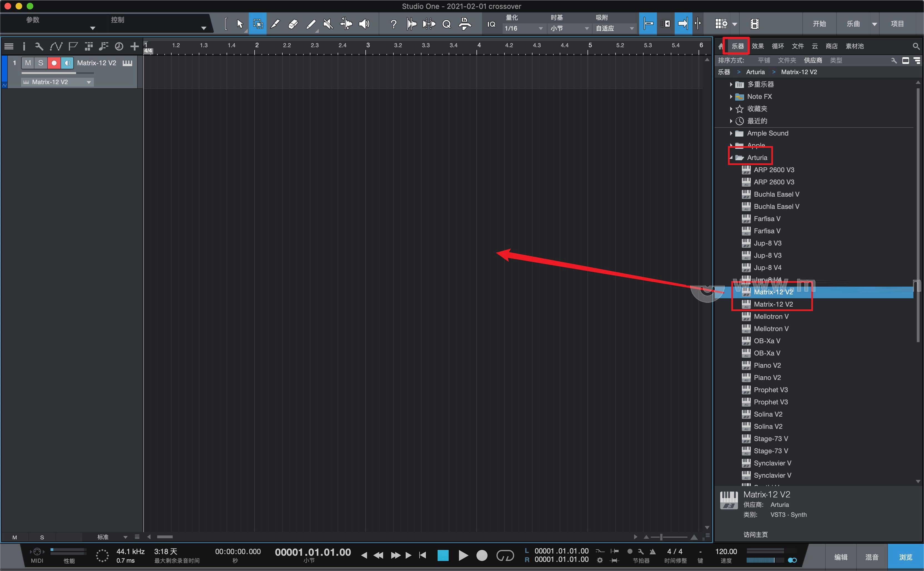Open track instrument dropdown Matrix-12 V2
The image size is (924, 571).
(x=57, y=82)
